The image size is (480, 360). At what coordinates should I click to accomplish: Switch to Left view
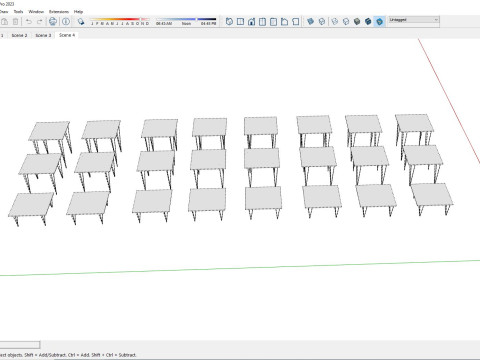pos(284,22)
